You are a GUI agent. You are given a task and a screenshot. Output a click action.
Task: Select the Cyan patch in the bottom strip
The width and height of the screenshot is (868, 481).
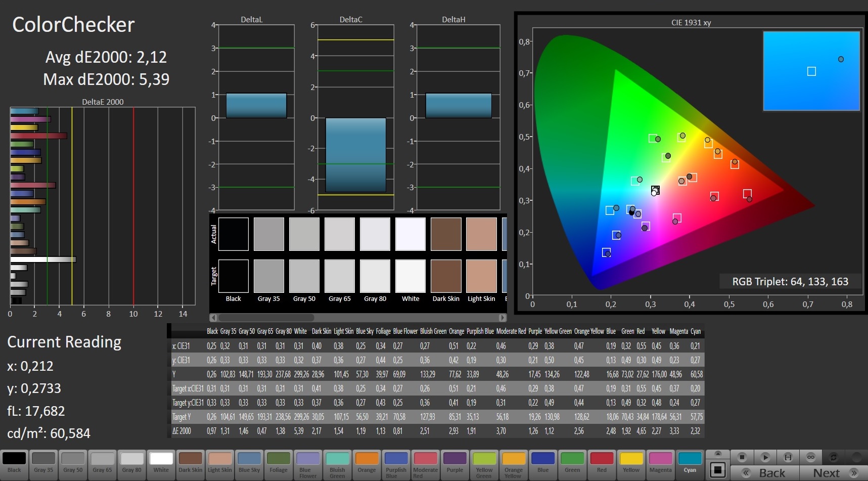[x=690, y=463]
